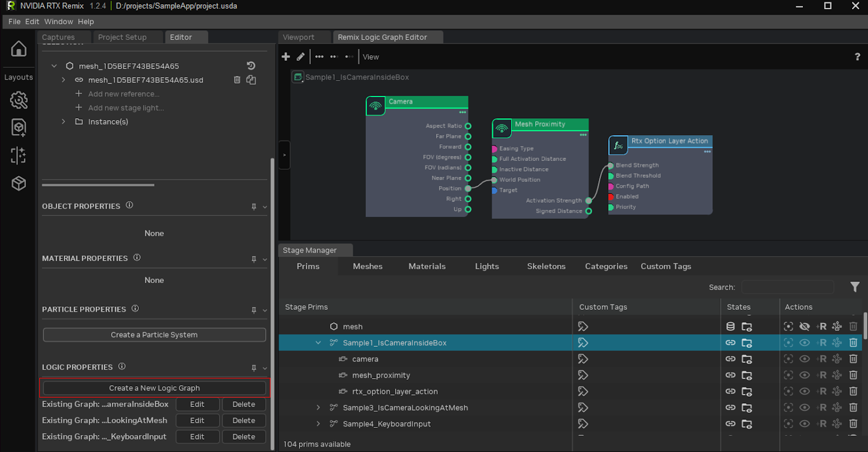
Task: Toggle visibility of Sample4_KeyboardInput
Action: click(x=805, y=424)
